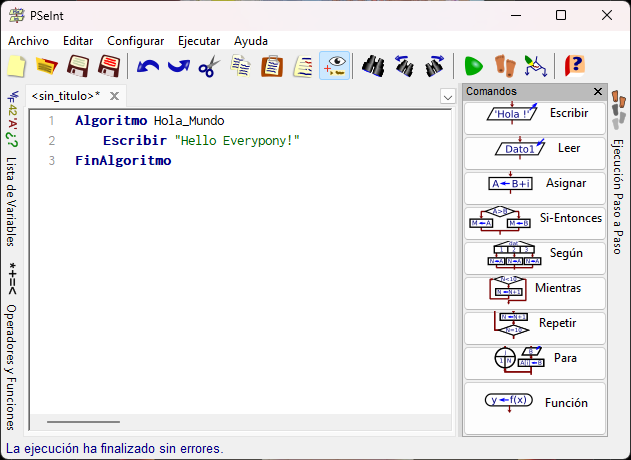Click the horizontal scrollbar in the editor

point(83,422)
